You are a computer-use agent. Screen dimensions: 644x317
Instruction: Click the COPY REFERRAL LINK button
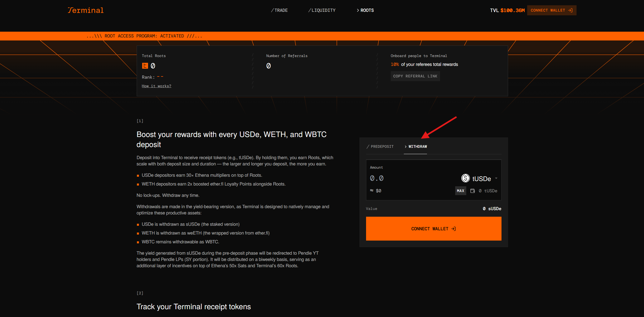[x=415, y=76]
